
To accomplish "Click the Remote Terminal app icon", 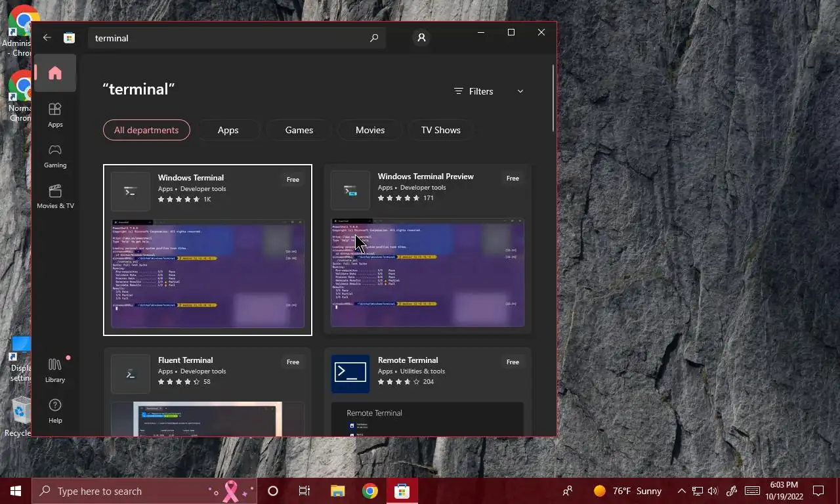I will click(x=350, y=373).
